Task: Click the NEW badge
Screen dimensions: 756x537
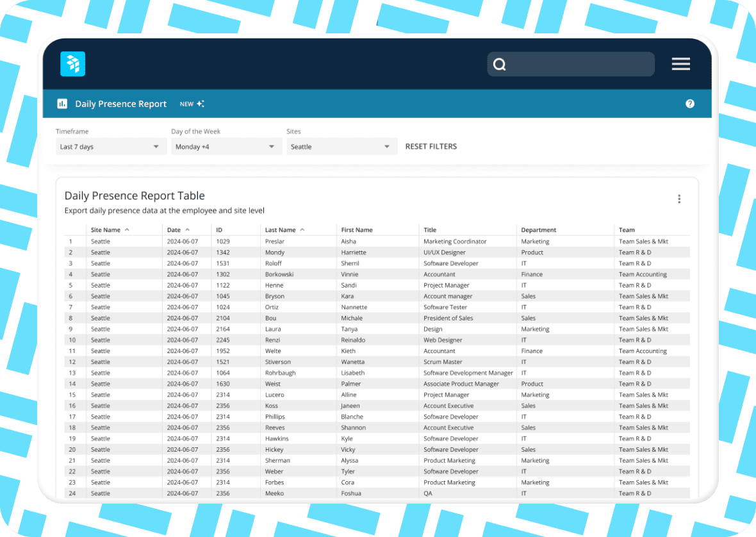Action: coord(186,103)
